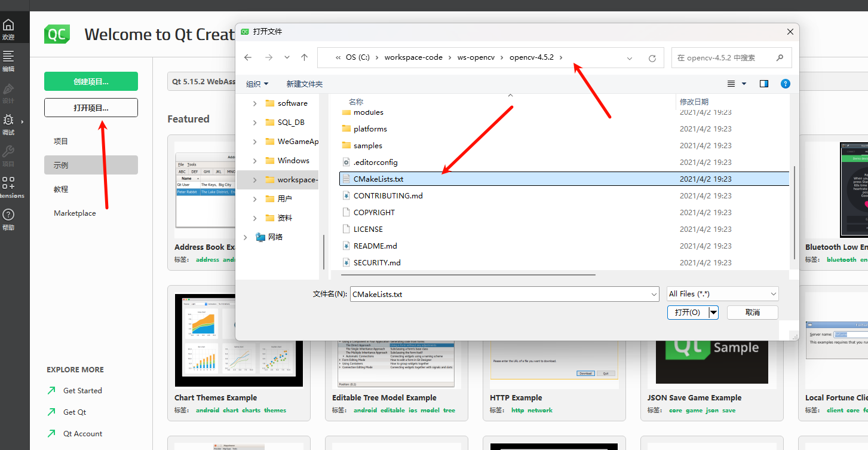Expand the 资料 folder node
The image size is (868, 450).
(254, 218)
